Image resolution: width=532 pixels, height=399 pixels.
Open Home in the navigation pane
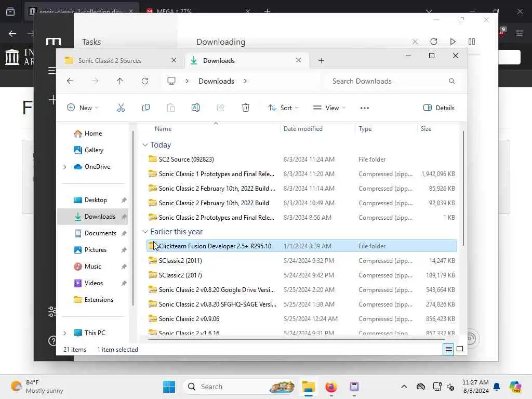coord(88,134)
